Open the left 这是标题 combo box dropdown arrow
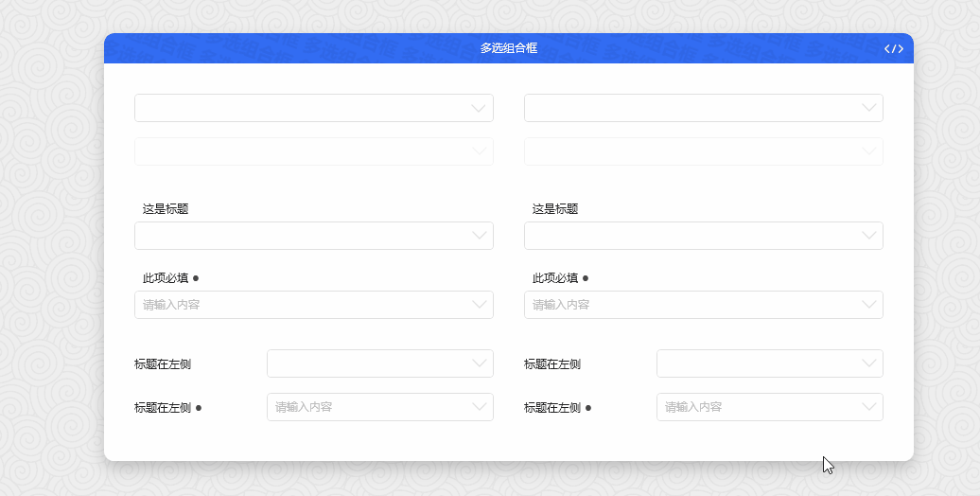The width and height of the screenshot is (980, 496). tap(480, 236)
